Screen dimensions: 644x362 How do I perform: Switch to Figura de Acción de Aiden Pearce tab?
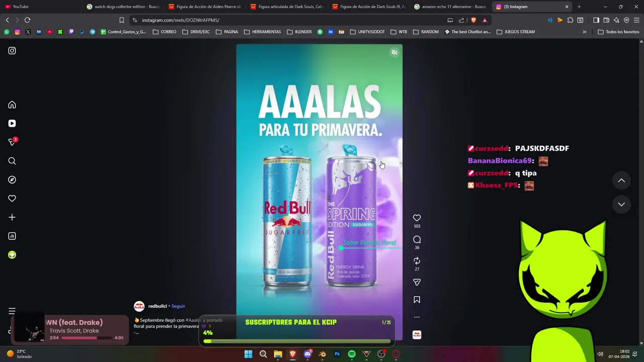205,7
